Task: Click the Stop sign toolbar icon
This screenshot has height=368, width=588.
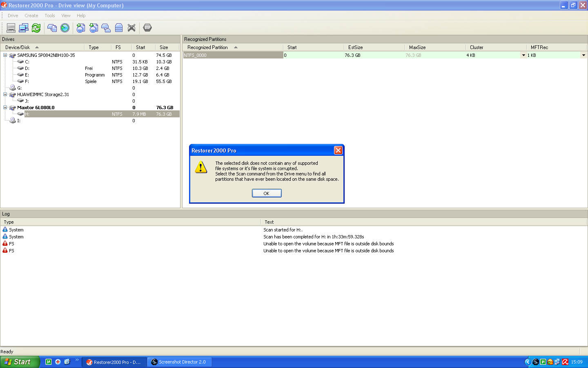Action: 147,28
